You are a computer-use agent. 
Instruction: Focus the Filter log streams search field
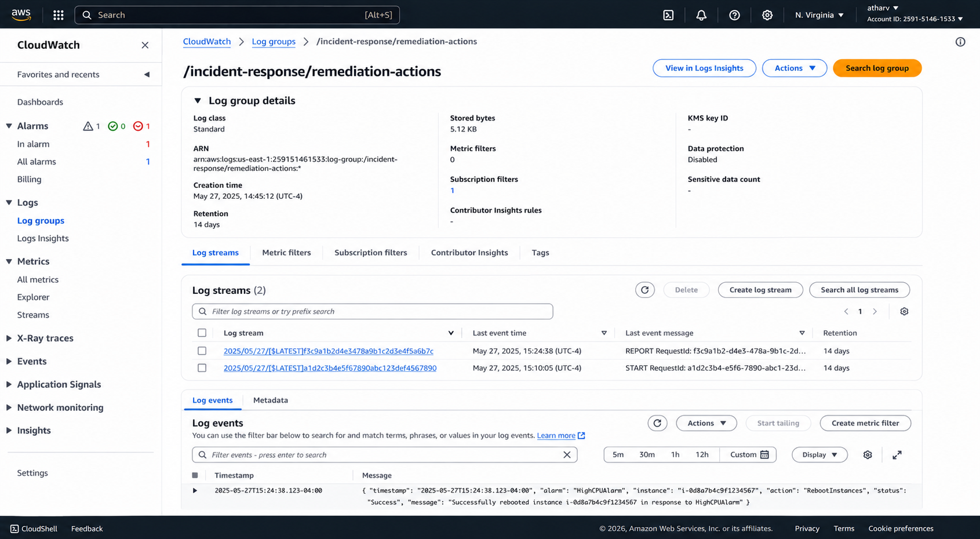(373, 312)
